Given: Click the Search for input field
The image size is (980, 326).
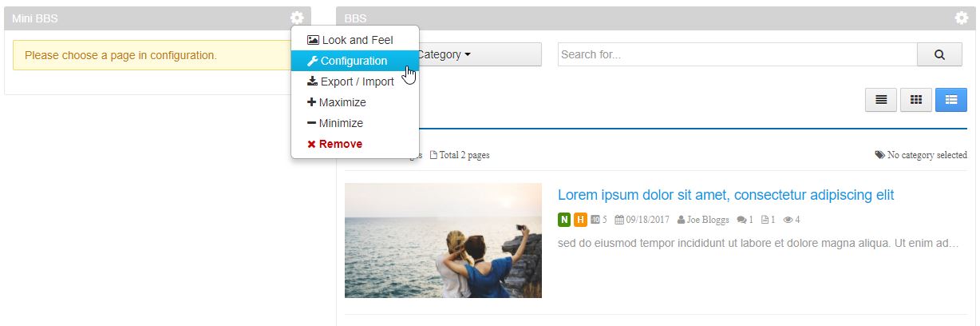Looking at the screenshot, I should click(x=737, y=54).
